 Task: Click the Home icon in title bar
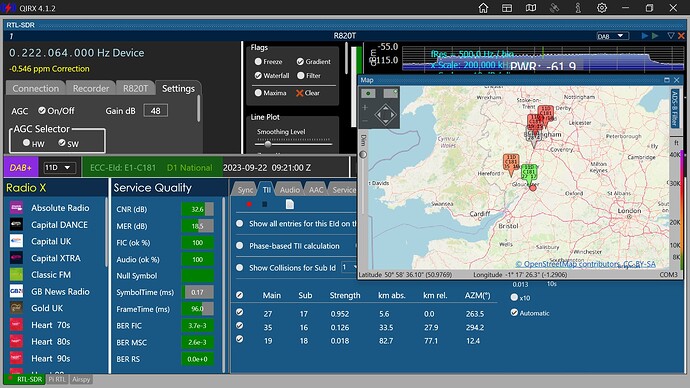[483, 8]
